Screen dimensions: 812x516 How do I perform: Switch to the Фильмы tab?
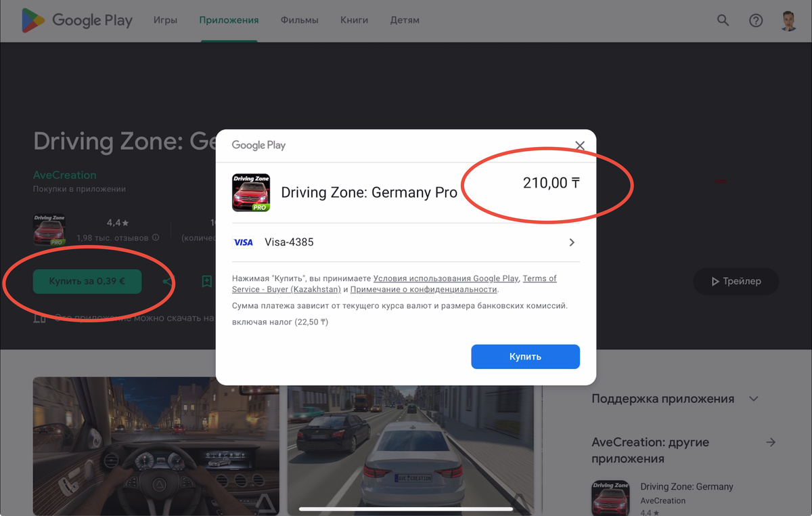pyautogui.click(x=299, y=20)
